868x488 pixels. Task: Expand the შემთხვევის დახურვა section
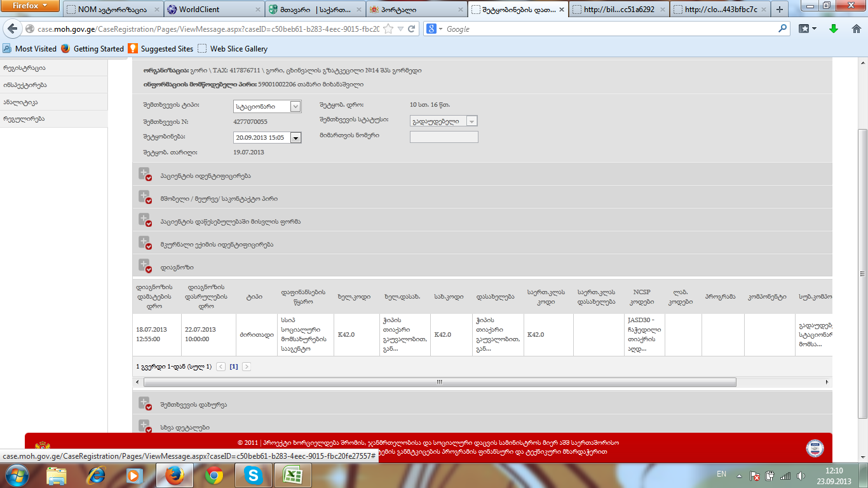coord(145,403)
